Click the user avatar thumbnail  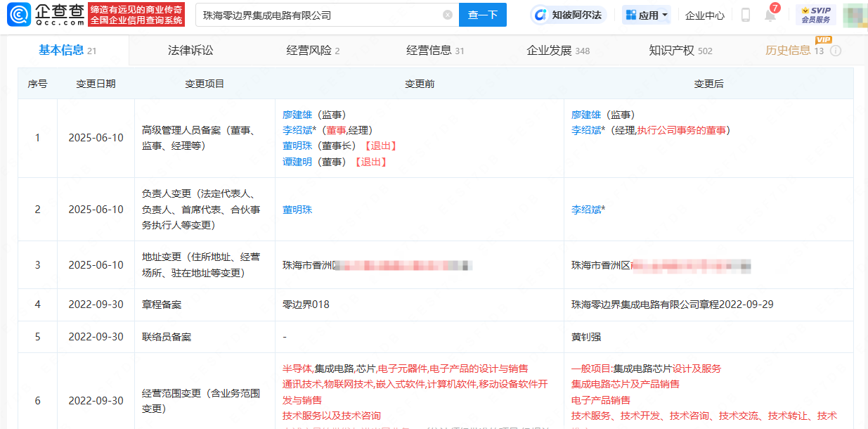[854, 15]
